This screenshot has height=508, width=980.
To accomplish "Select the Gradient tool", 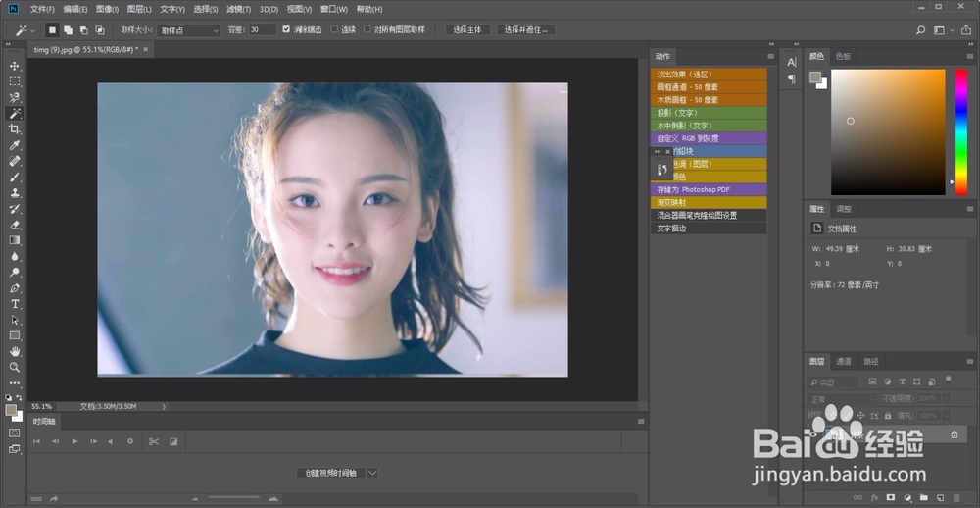I will (15, 240).
